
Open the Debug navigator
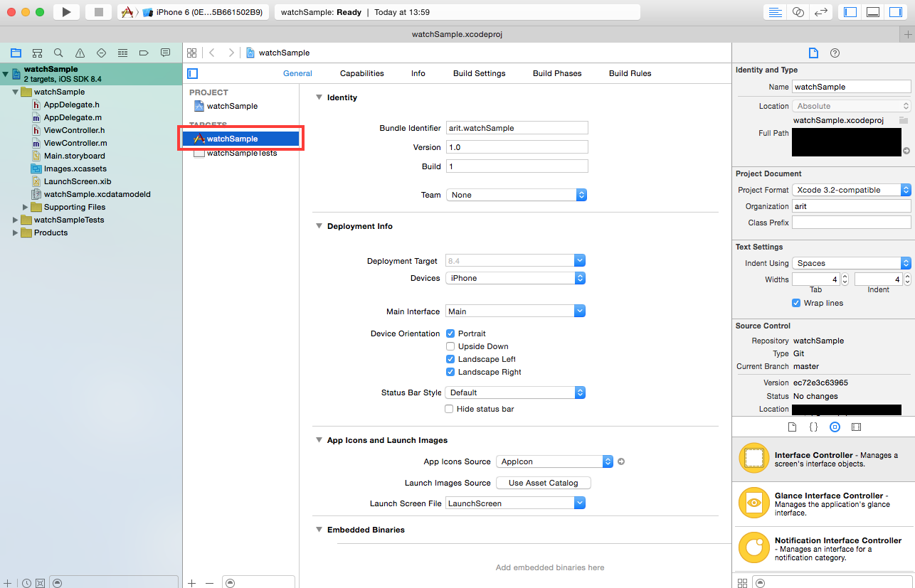(122, 53)
